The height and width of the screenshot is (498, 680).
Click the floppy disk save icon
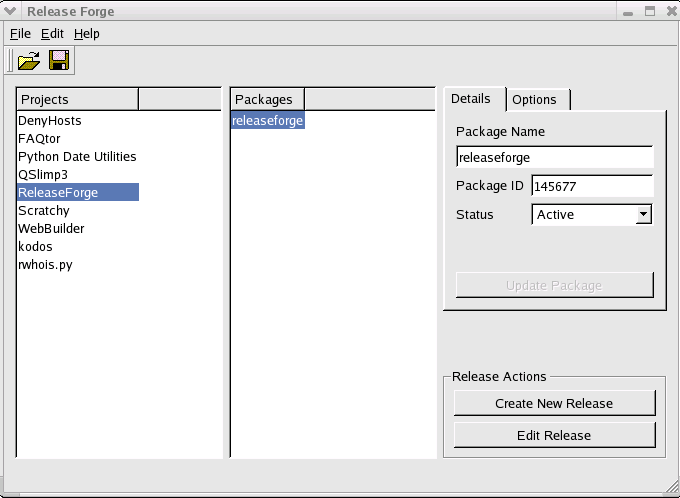pyautogui.click(x=59, y=60)
